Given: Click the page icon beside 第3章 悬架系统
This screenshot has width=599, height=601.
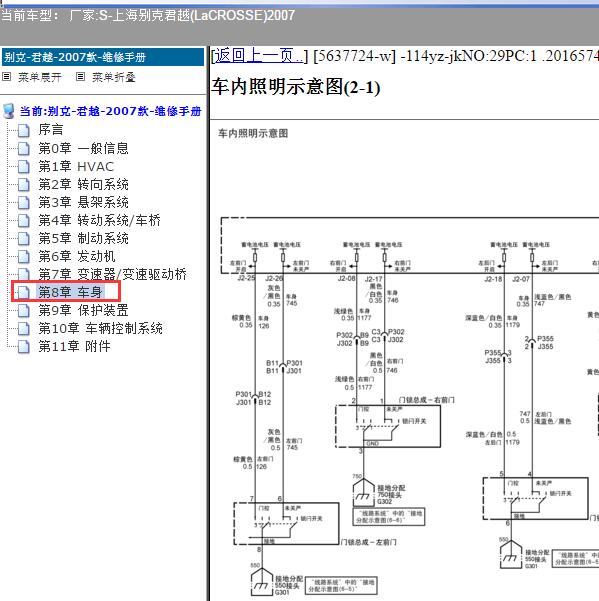Looking at the screenshot, I should [24, 202].
